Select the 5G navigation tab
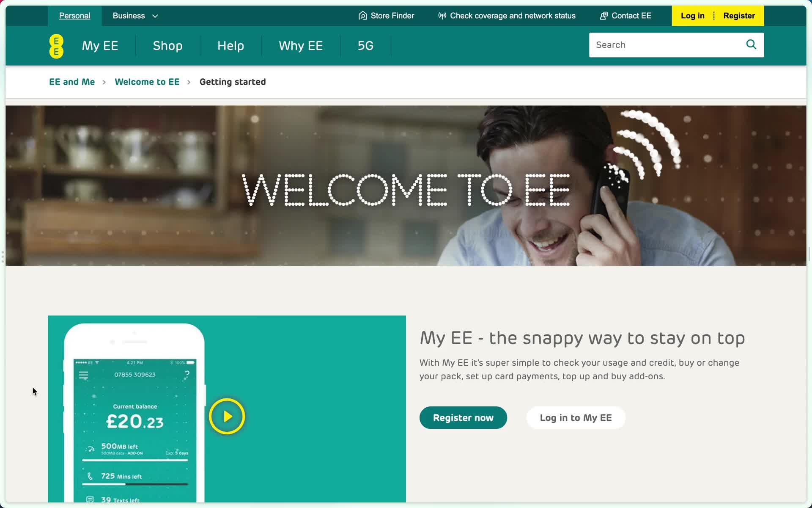 [365, 46]
